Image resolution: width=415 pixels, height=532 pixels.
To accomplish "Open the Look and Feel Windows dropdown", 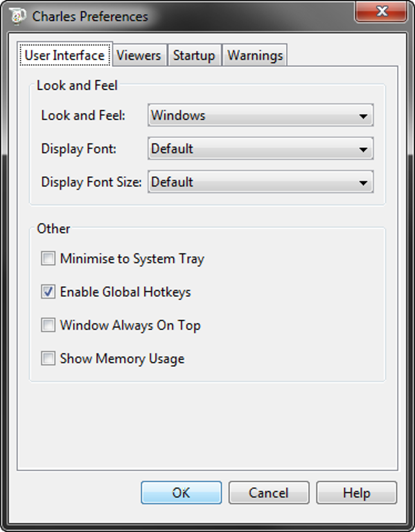I will (260, 115).
